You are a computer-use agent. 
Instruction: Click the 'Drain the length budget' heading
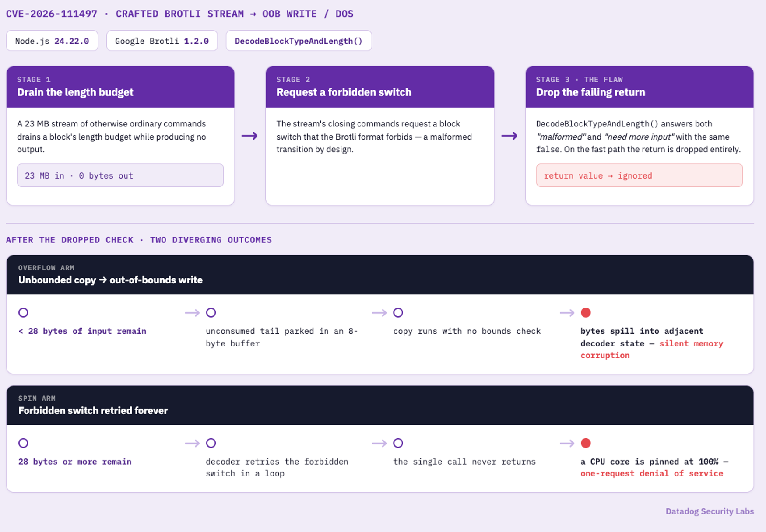[75, 92]
